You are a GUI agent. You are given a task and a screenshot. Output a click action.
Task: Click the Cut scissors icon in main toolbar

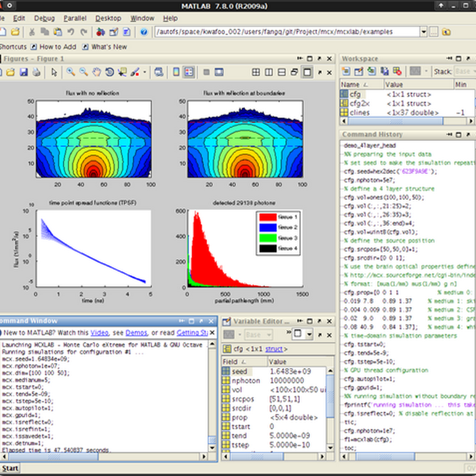[32, 32]
